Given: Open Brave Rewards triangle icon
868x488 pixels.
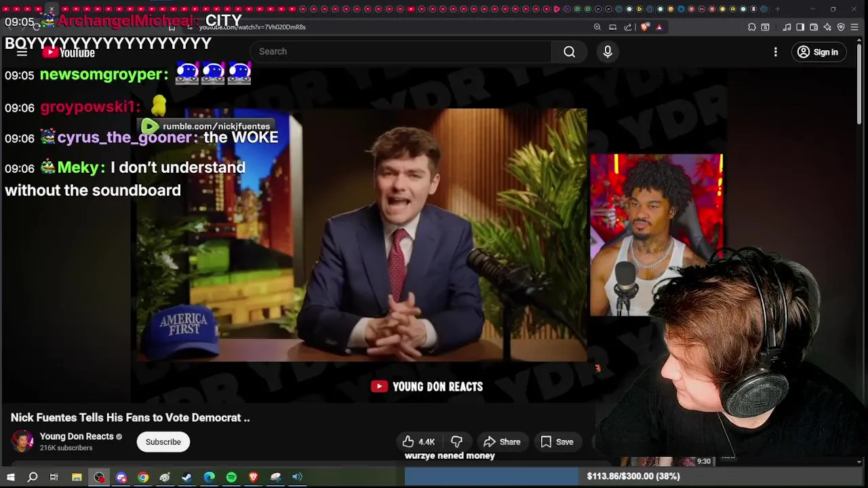Looking at the screenshot, I should [659, 27].
